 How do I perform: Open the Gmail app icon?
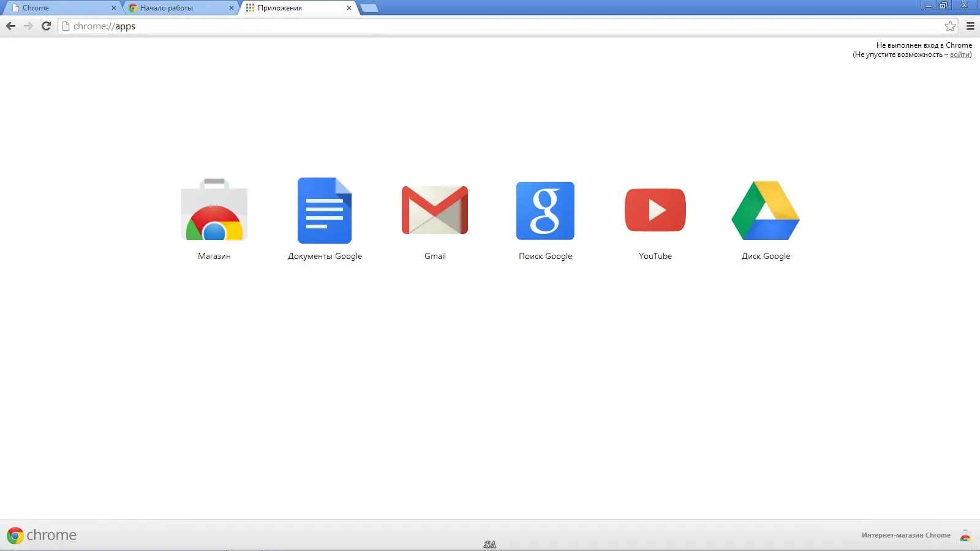[x=435, y=210]
